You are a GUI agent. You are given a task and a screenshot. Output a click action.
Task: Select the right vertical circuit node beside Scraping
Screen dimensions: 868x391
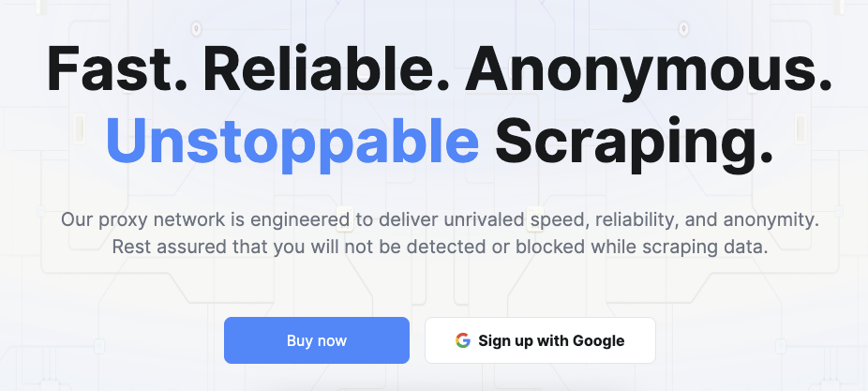tap(800, 128)
